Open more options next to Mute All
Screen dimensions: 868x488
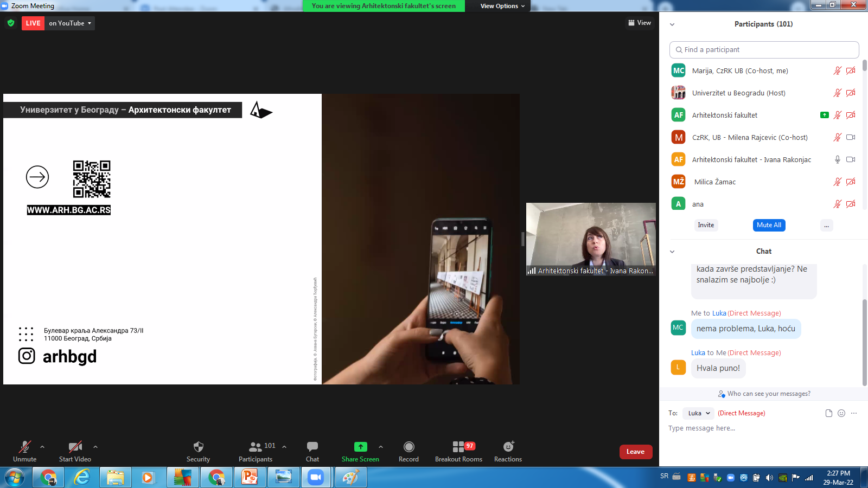click(826, 226)
